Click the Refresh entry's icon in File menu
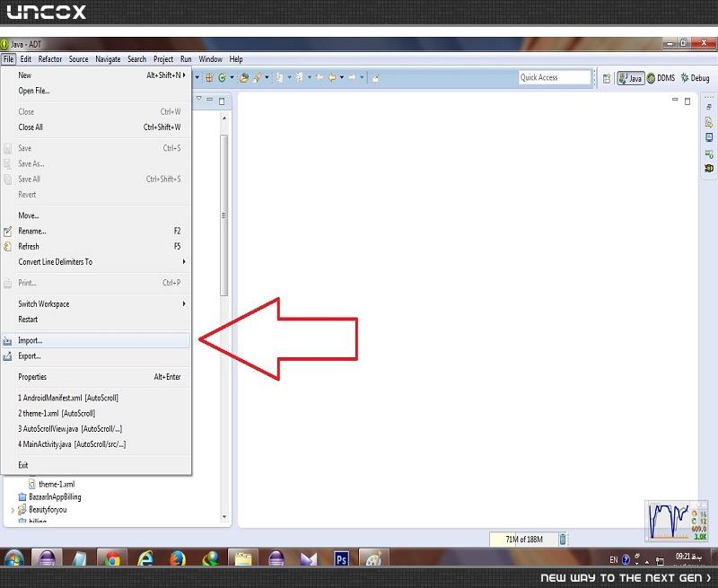Viewport: 718px width, 588px height. click(7, 246)
